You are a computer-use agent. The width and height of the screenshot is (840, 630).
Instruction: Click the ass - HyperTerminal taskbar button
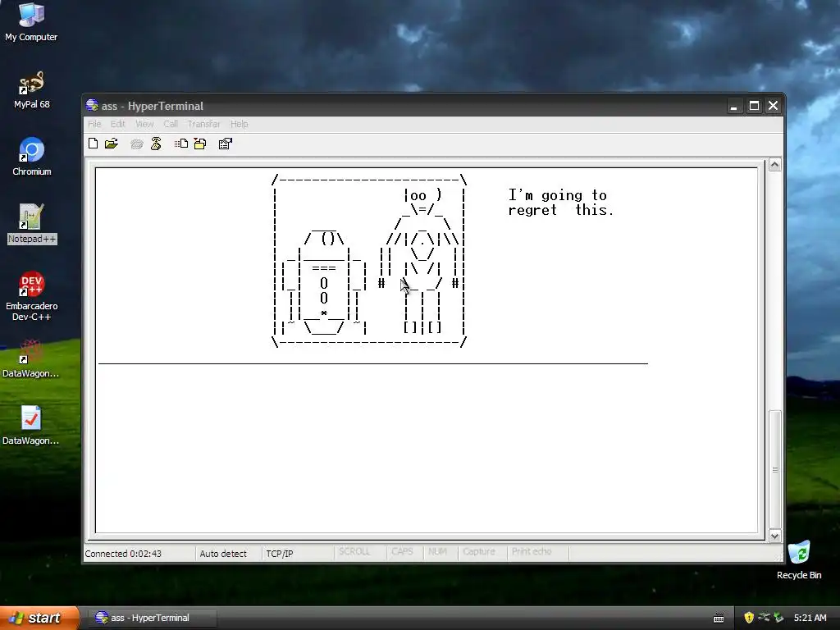click(152, 618)
